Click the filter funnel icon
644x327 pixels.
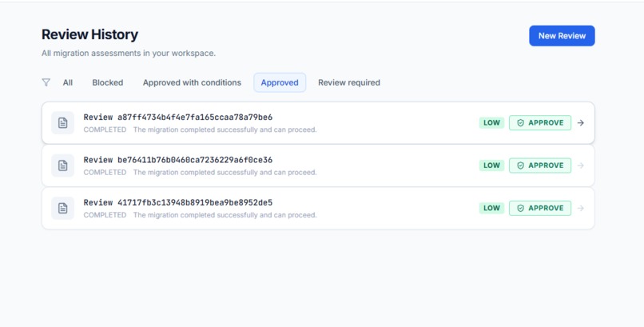click(x=46, y=82)
